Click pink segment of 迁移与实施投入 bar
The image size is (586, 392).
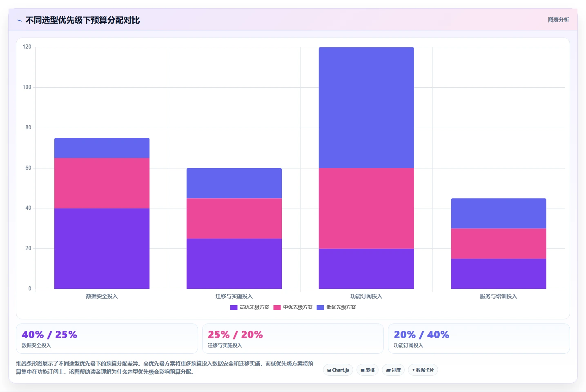pyautogui.click(x=234, y=218)
